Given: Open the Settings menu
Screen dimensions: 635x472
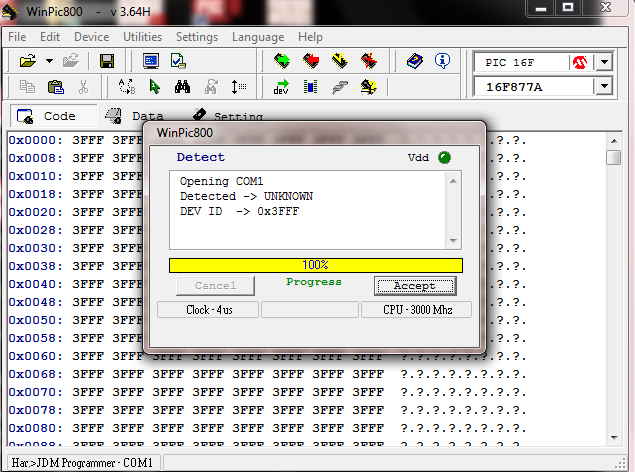Looking at the screenshot, I should pos(197,37).
